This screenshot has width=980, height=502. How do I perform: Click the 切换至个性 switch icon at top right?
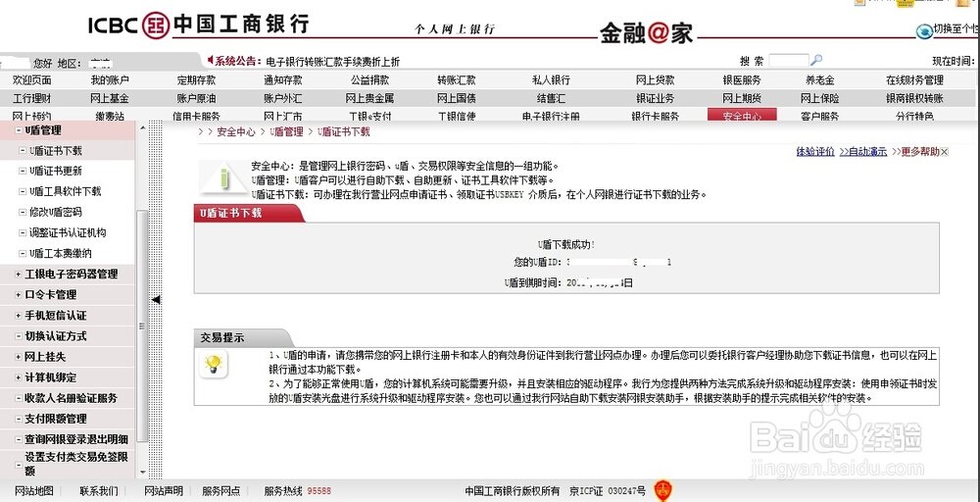(924, 30)
